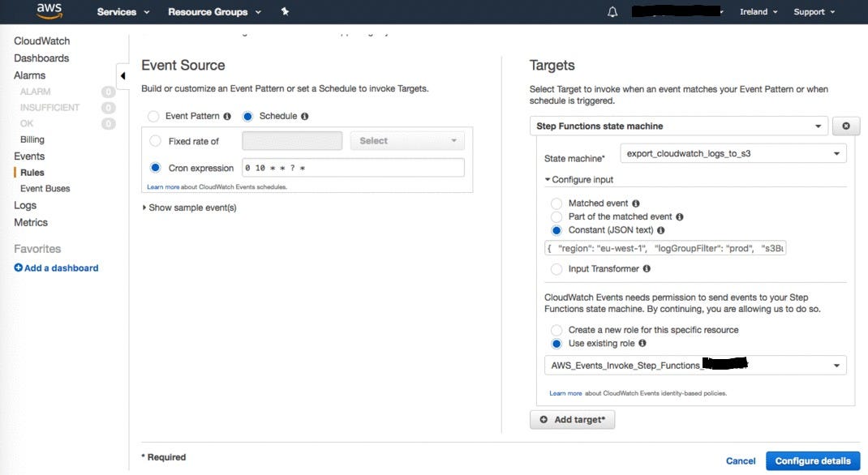The height and width of the screenshot is (475, 868).
Task: Choose Part of the matched event
Action: tap(557, 216)
